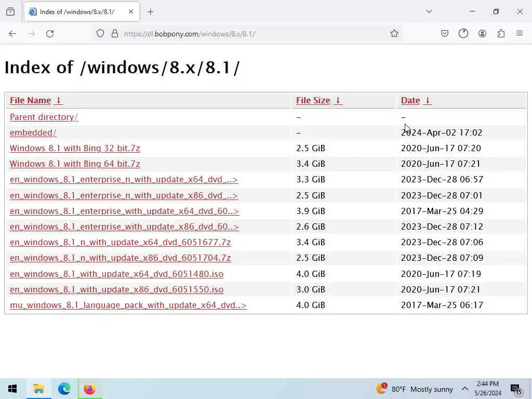Close the Index of /windows/8.x/8.1/ tab
This screenshot has width=532, height=399.
[x=131, y=11]
